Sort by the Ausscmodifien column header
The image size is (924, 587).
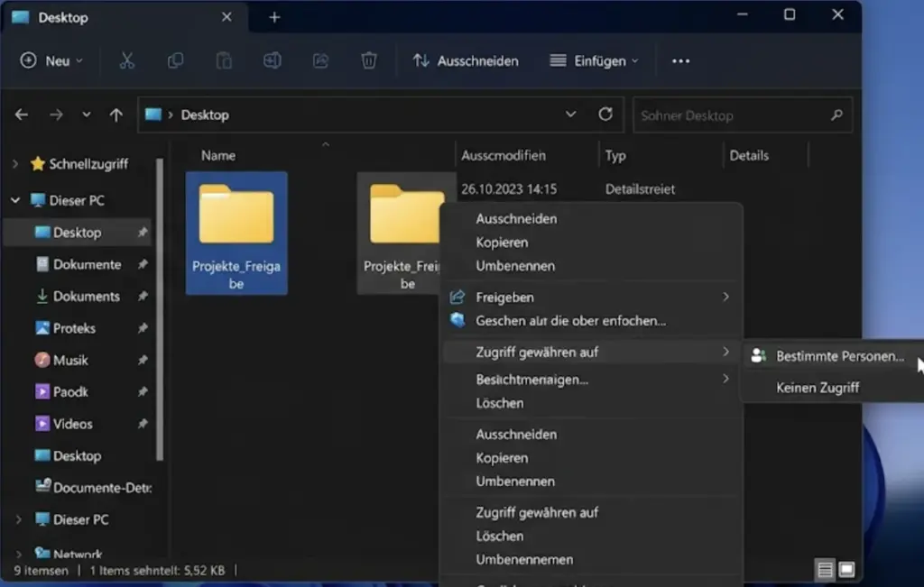tap(504, 155)
